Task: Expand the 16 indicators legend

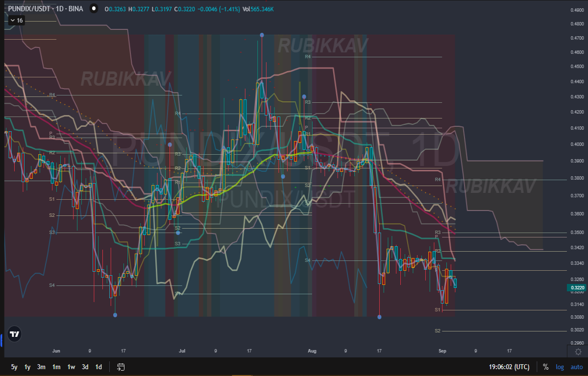Action: point(16,20)
